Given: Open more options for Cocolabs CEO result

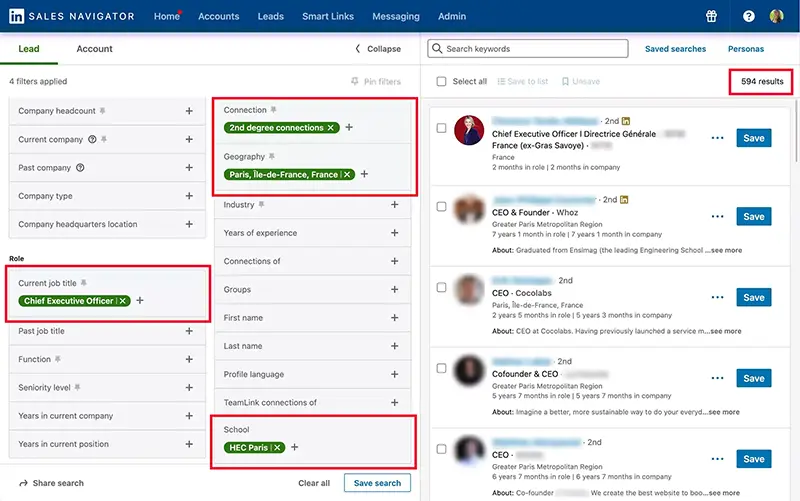Looking at the screenshot, I should tap(717, 297).
